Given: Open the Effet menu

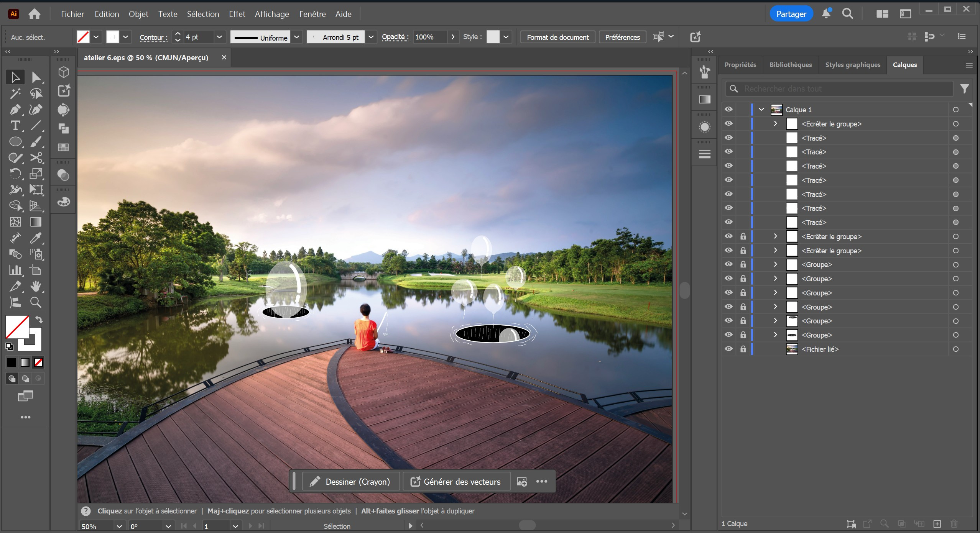Looking at the screenshot, I should 237,14.
